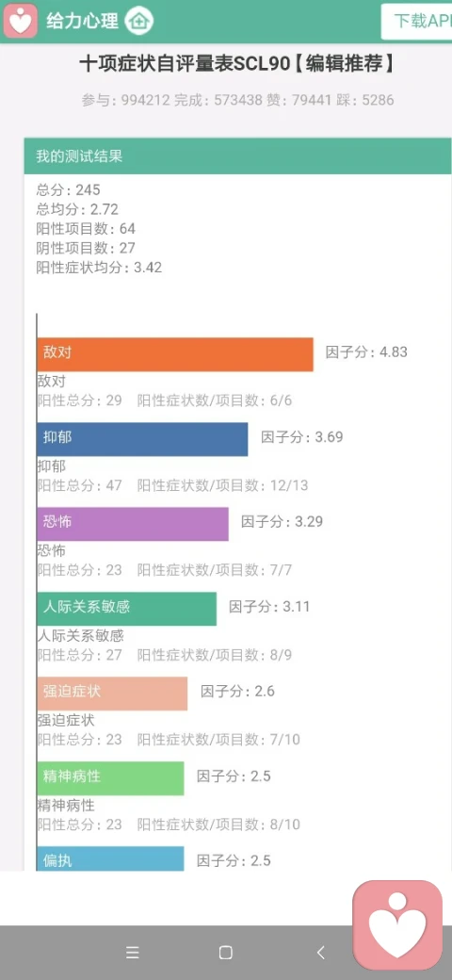The width and height of the screenshot is (452, 980).
Task: Click the light green 精神病性 bar
Action: pyautogui.click(x=110, y=778)
